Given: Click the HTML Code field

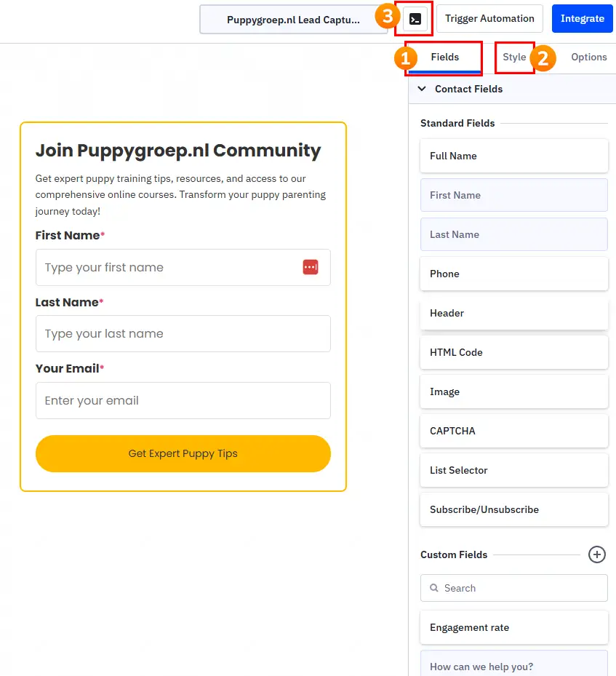Looking at the screenshot, I should point(513,352).
